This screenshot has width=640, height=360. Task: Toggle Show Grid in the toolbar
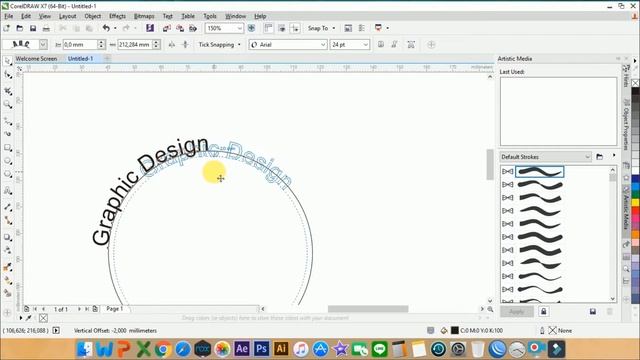282,28
